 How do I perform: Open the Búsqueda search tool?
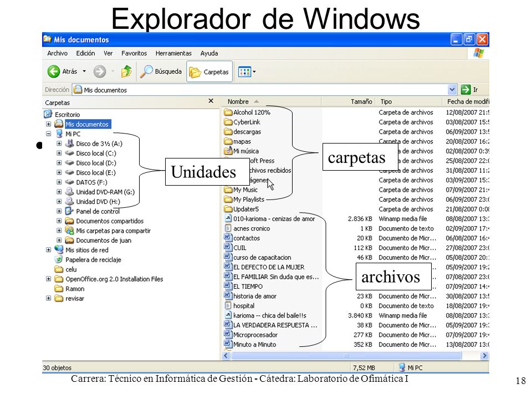click(x=161, y=71)
